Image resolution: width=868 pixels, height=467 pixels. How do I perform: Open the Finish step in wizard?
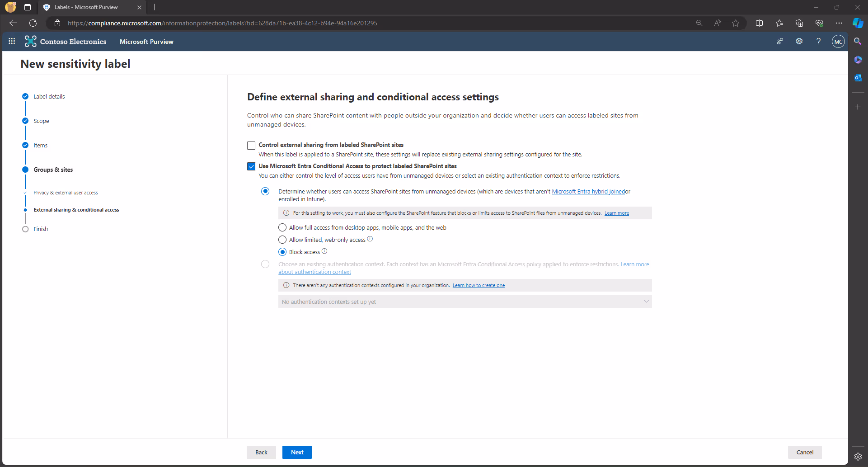(41, 229)
